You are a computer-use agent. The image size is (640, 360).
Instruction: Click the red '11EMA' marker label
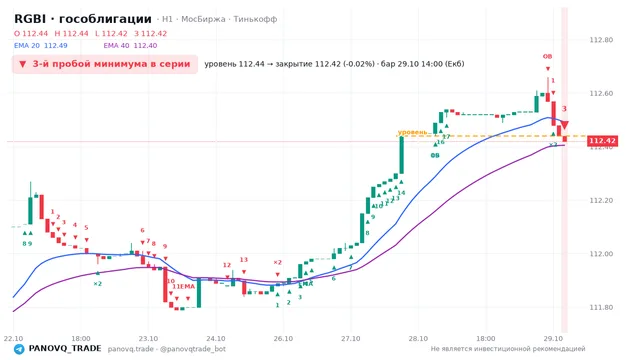pyautogui.click(x=184, y=287)
